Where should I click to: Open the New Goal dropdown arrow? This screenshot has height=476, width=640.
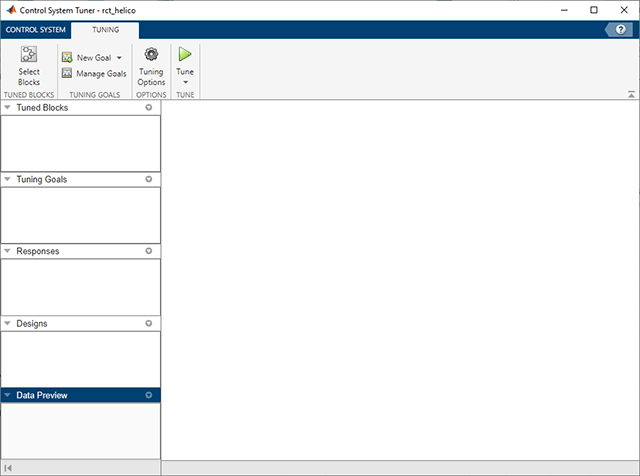pos(119,58)
